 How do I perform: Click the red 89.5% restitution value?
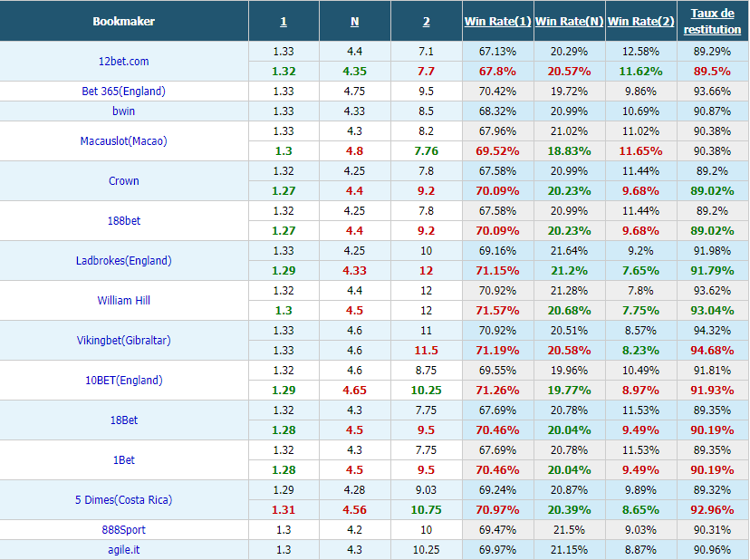712,72
